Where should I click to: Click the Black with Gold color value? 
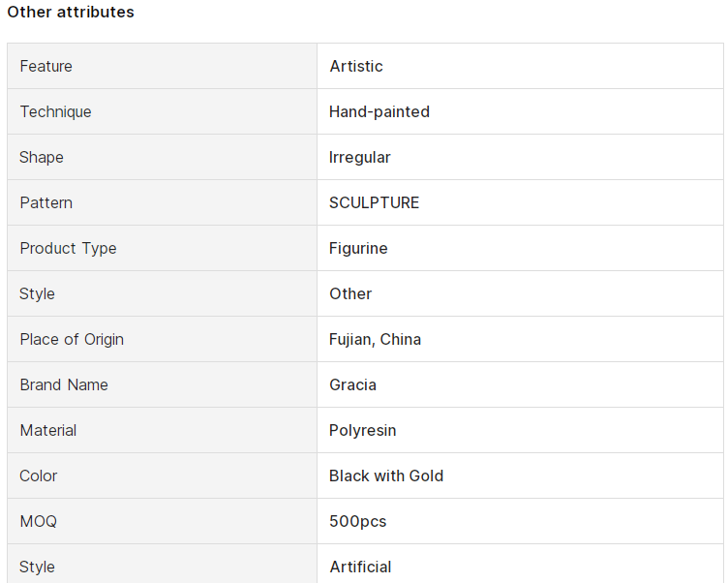pos(386,476)
